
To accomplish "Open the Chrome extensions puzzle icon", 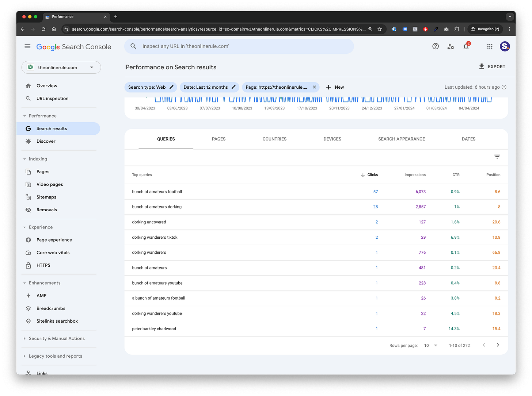I will click(457, 29).
